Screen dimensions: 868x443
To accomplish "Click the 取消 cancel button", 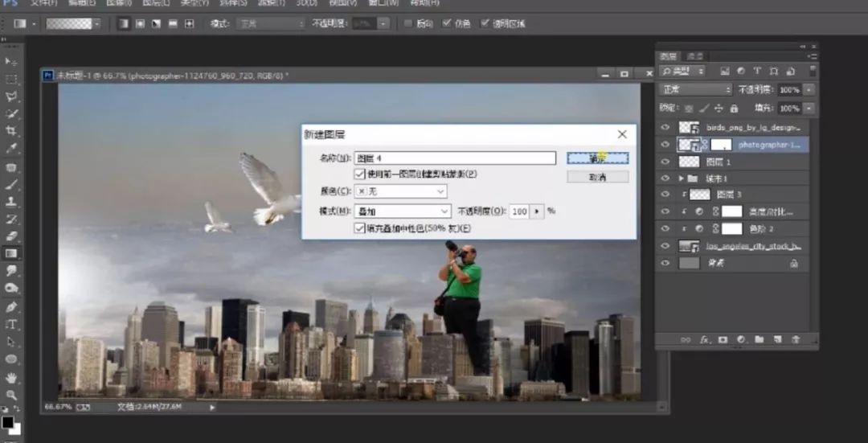I will [x=598, y=177].
